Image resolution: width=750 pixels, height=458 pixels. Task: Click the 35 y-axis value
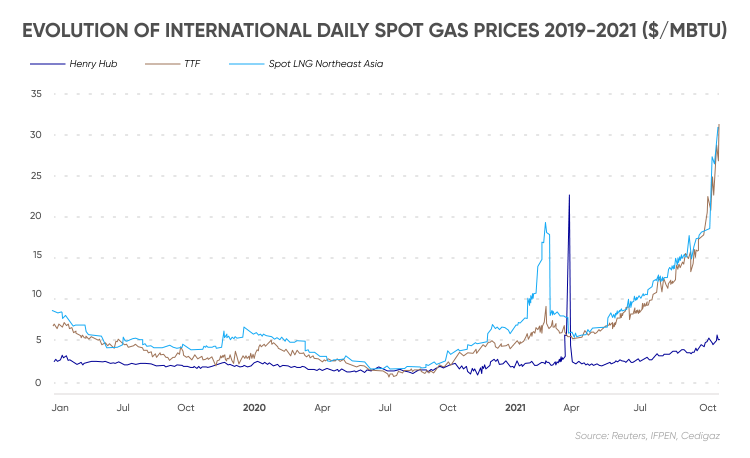click(36, 94)
